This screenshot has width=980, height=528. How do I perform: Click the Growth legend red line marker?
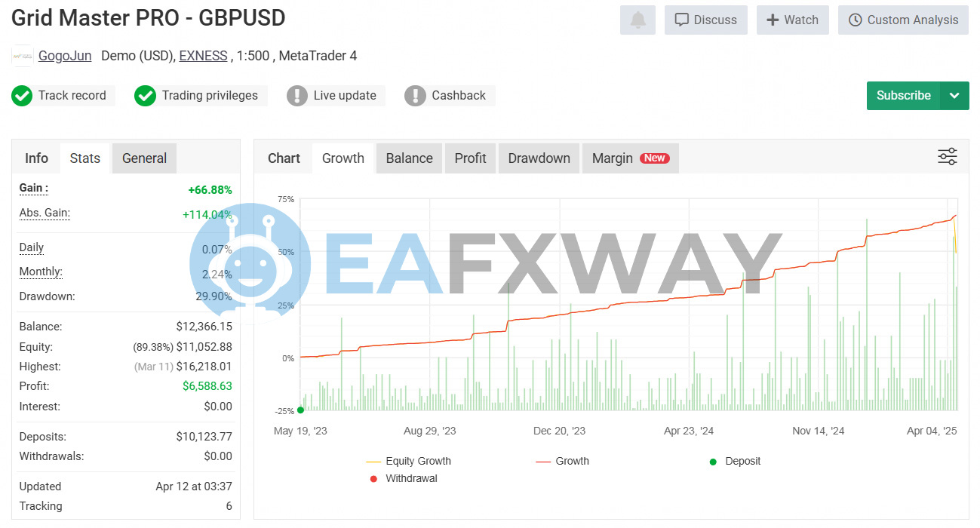click(543, 462)
